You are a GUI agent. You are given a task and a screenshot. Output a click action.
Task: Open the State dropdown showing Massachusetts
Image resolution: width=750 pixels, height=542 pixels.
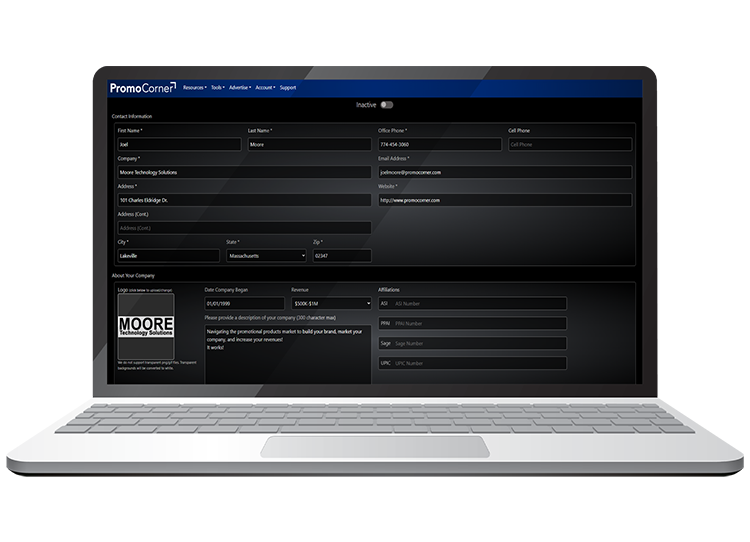click(x=266, y=256)
